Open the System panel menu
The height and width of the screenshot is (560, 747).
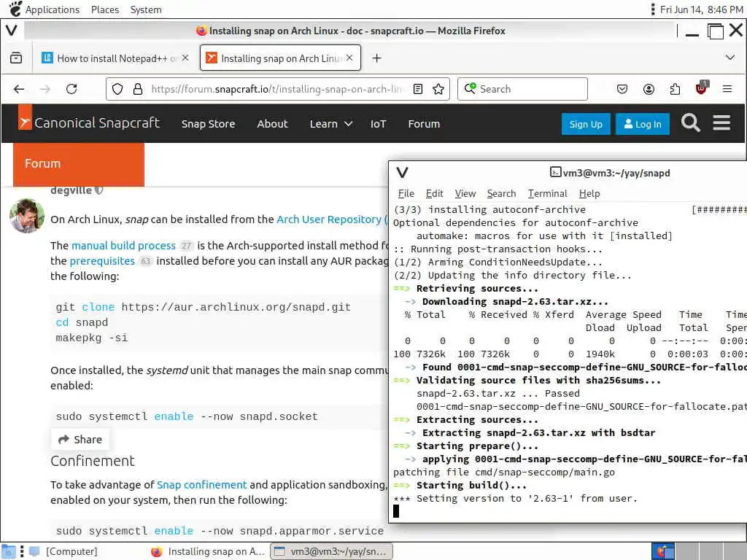(146, 9)
